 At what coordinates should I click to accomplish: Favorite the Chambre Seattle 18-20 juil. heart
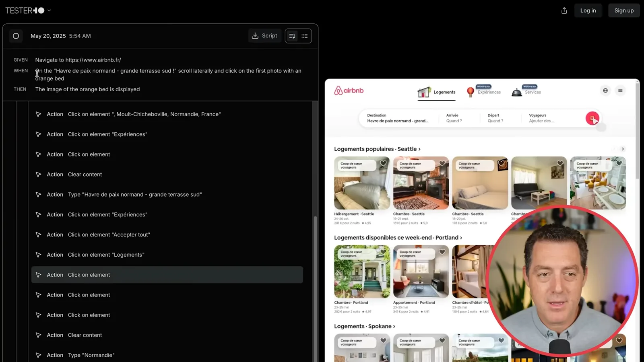point(501,163)
